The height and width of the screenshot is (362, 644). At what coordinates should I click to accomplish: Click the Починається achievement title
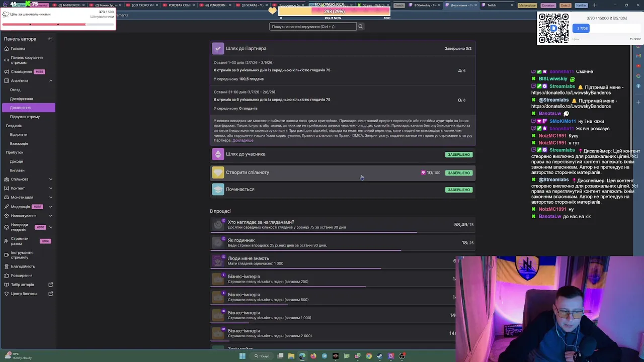[x=240, y=189]
